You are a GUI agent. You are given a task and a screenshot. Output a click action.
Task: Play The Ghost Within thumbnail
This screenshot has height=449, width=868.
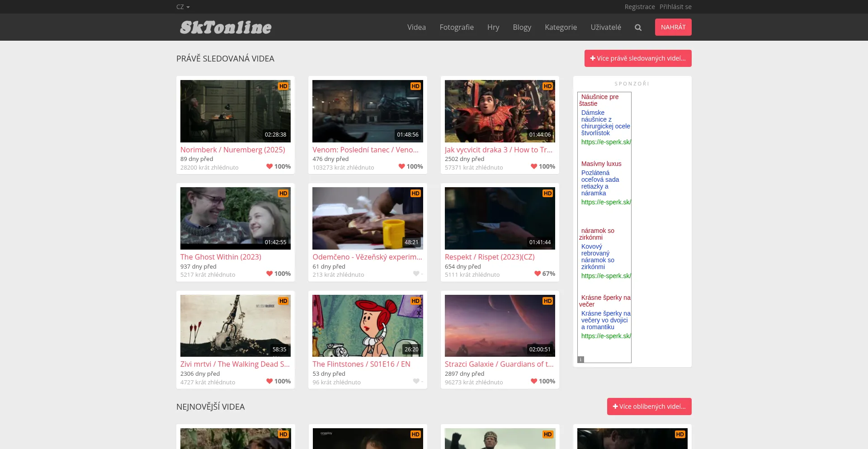point(236,218)
